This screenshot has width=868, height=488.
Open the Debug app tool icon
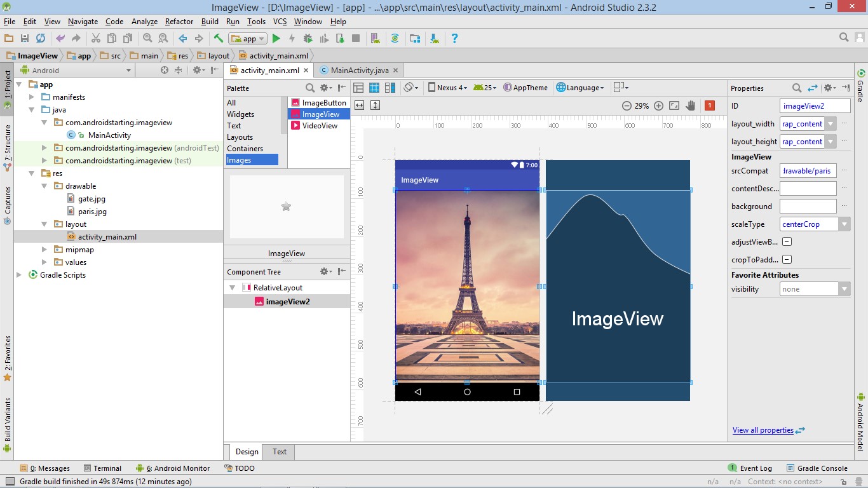coord(308,38)
